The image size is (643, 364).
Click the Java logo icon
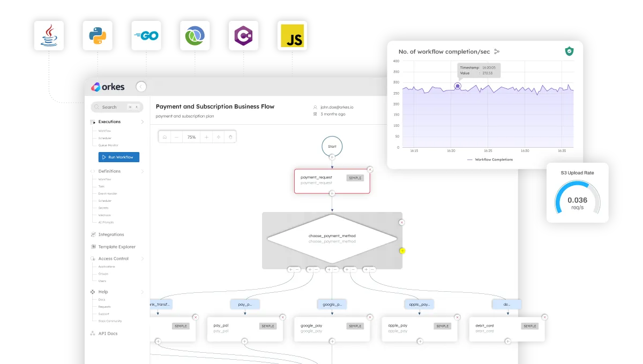point(49,35)
